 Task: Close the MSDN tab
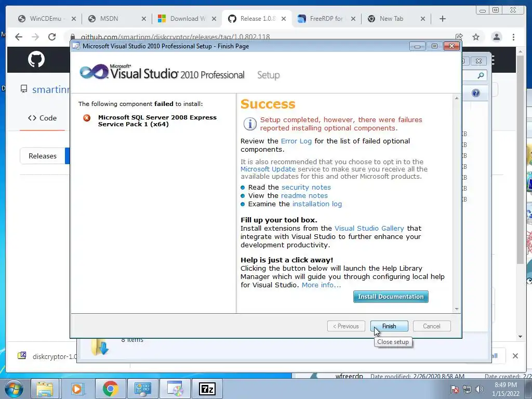144,19
